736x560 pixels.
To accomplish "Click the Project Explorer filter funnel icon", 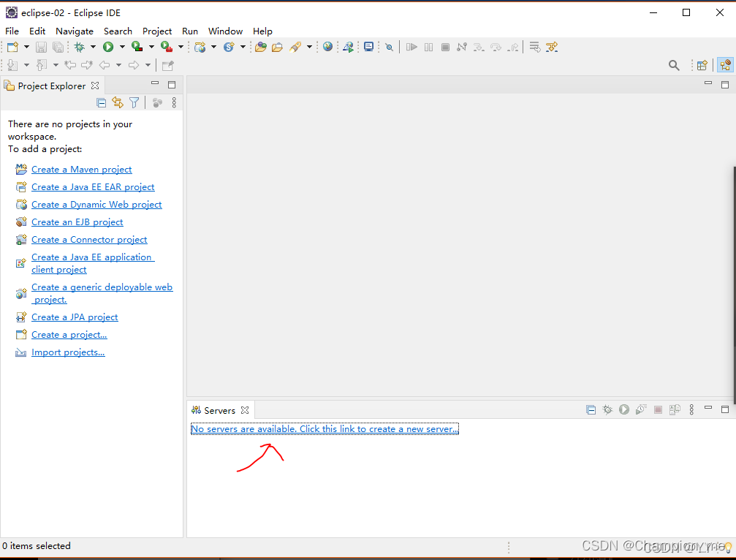I will click(x=134, y=103).
